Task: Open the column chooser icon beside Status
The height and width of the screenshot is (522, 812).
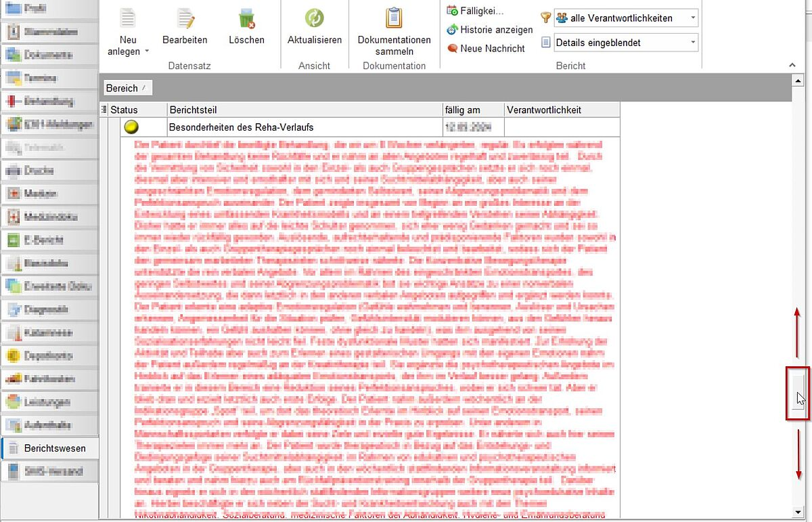Action: 104,110
